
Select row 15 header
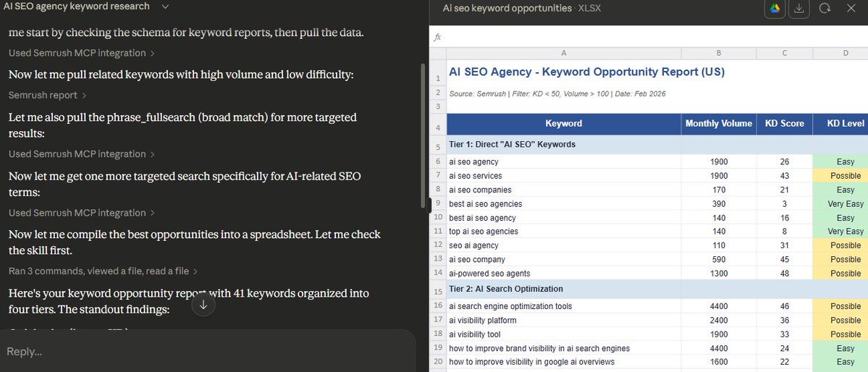[438, 291]
